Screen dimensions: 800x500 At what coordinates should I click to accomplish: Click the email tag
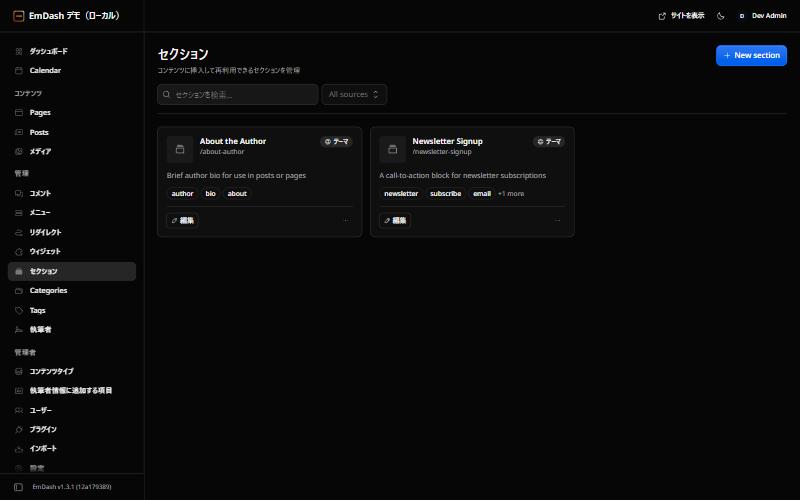pos(482,194)
